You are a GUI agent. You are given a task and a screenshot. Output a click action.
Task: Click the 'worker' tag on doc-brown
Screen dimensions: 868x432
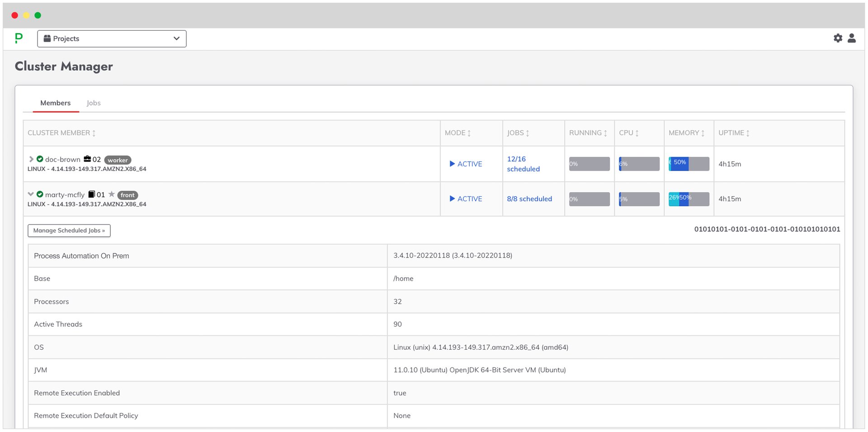[x=118, y=160]
